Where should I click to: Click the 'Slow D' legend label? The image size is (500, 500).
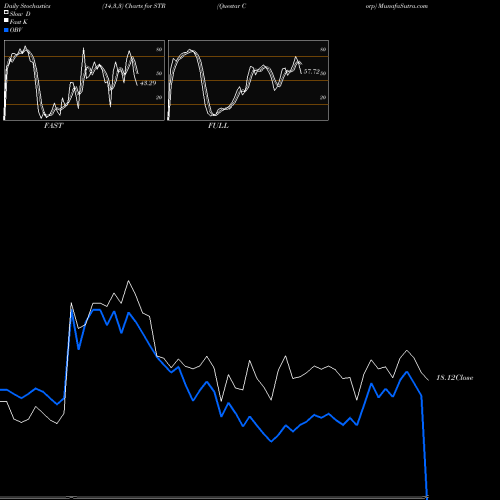(20, 14)
